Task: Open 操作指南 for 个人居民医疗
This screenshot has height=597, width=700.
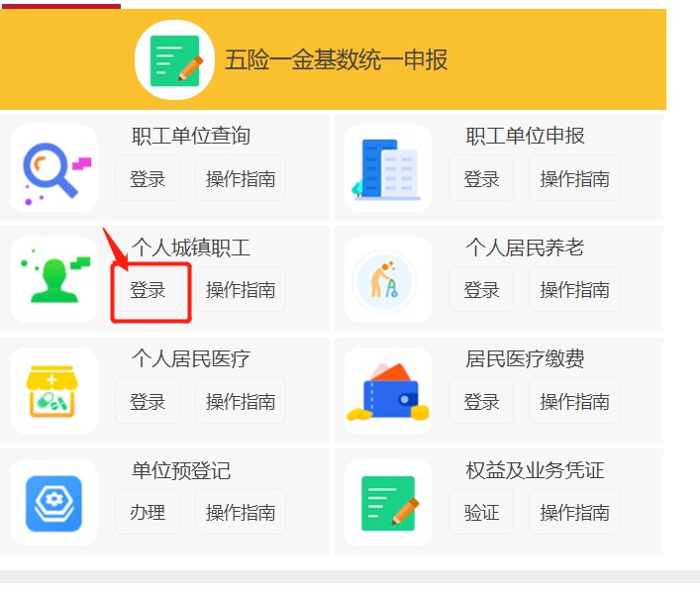Action: (x=241, y=401)
